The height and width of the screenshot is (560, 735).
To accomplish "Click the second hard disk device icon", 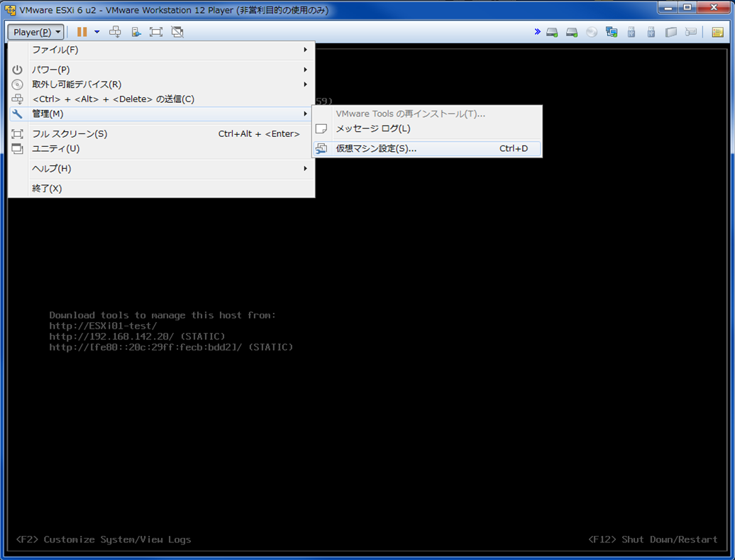I will (572, 33).
